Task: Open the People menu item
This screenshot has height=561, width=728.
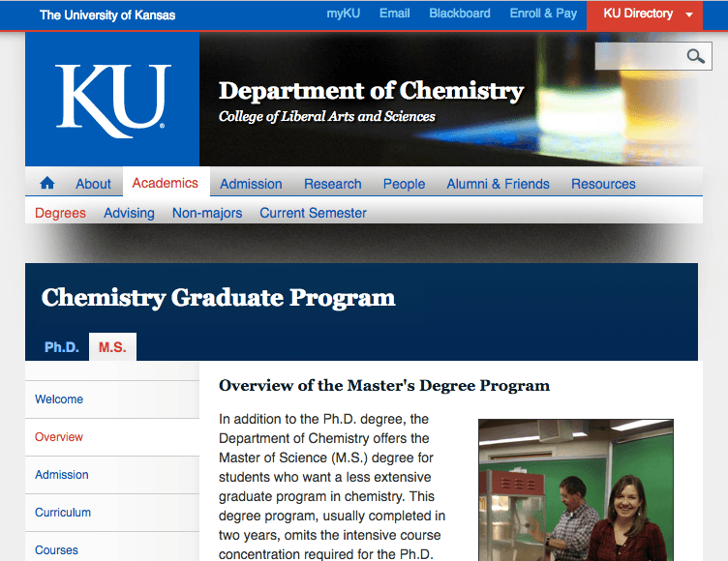Action: click(x=404, y=184)
